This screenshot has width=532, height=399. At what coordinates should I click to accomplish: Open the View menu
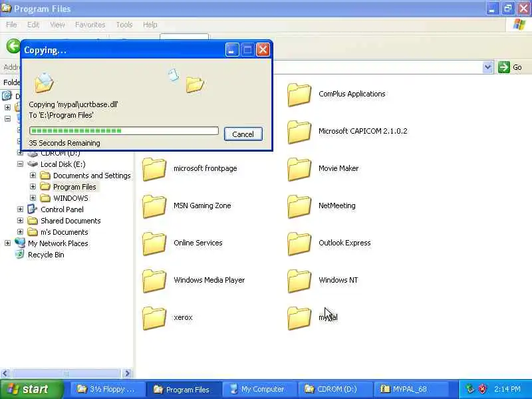coord(57,25)
